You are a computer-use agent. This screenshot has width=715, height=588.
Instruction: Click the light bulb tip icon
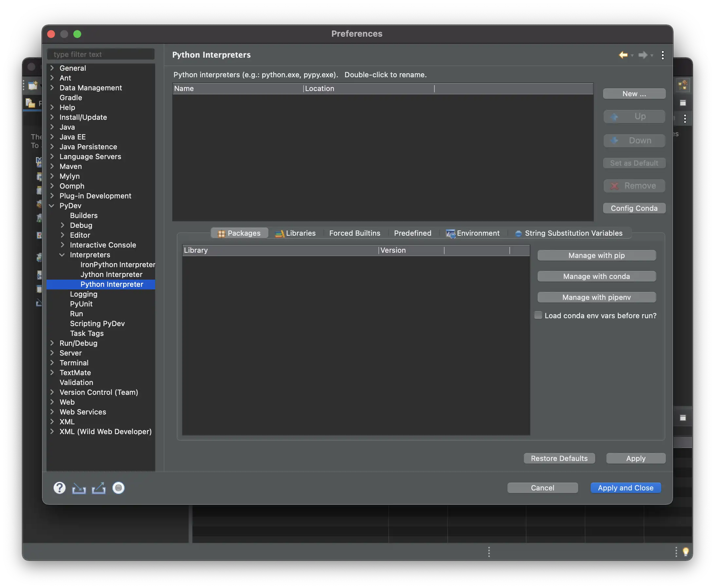(x=686, y=551)
